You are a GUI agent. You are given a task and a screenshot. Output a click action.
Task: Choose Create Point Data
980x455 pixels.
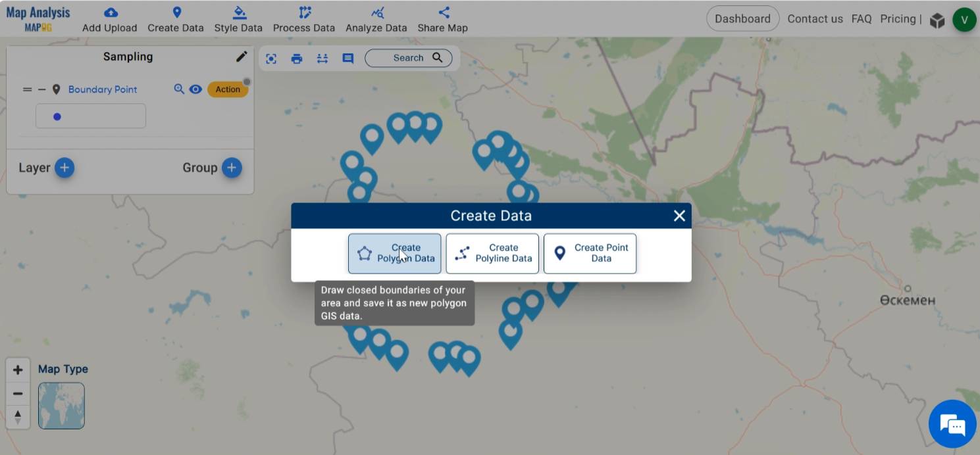pyautogui.click(x=590, y=253)
